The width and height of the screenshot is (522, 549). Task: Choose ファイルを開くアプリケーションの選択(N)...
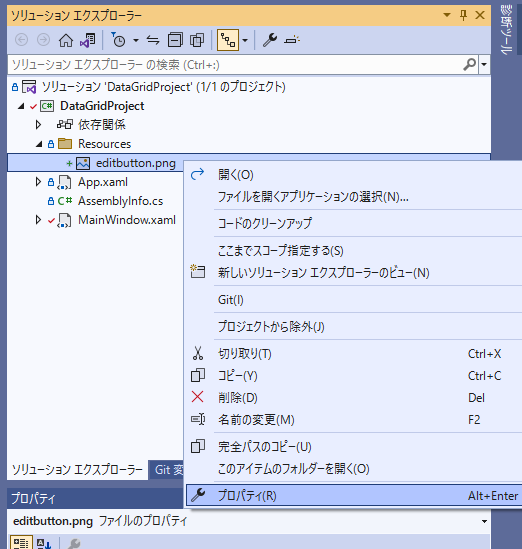click(x=354, y=197)
